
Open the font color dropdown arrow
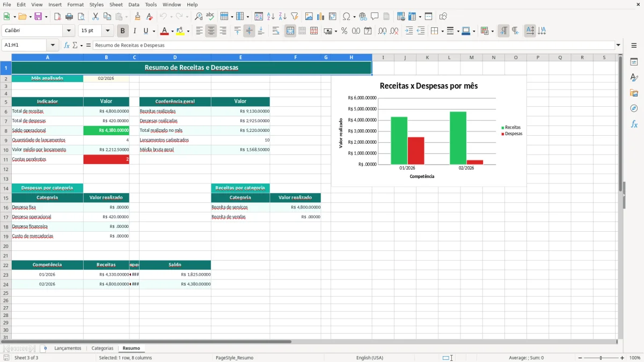coord(172,31)
